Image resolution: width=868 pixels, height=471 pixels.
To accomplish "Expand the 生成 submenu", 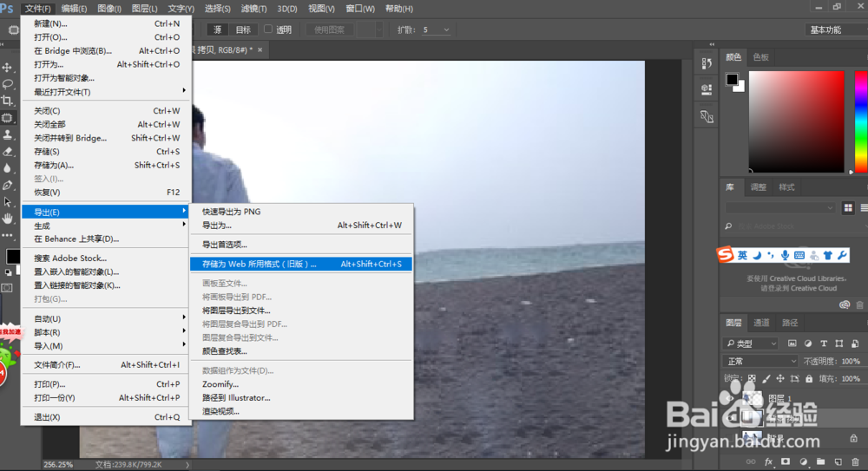I will 106,226.
